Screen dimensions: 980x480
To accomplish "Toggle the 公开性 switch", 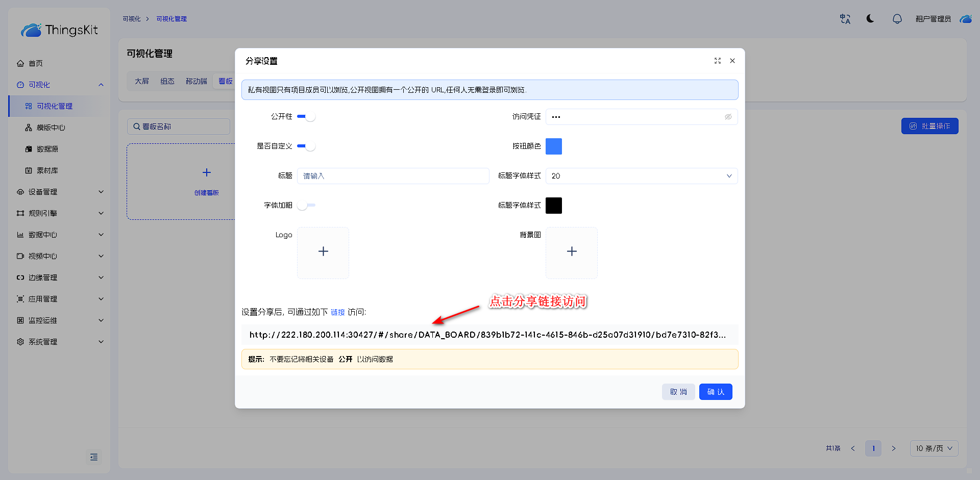I will 306,117.
